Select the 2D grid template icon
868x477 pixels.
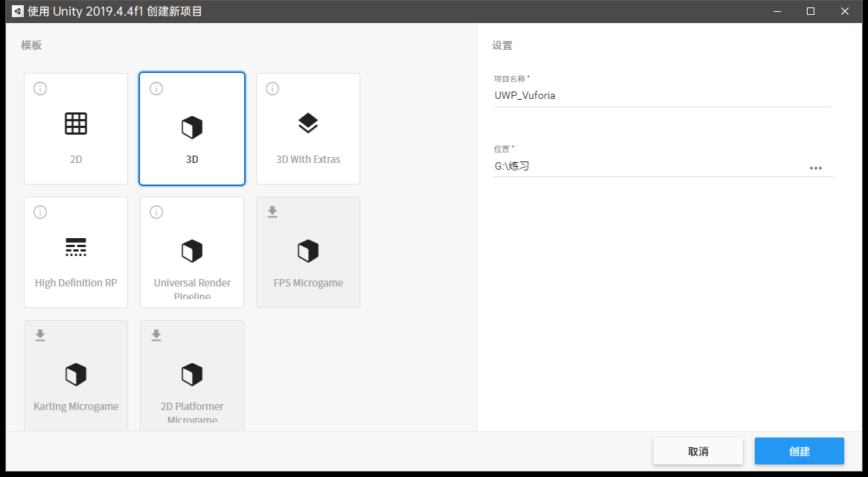(x=76, y=124)
